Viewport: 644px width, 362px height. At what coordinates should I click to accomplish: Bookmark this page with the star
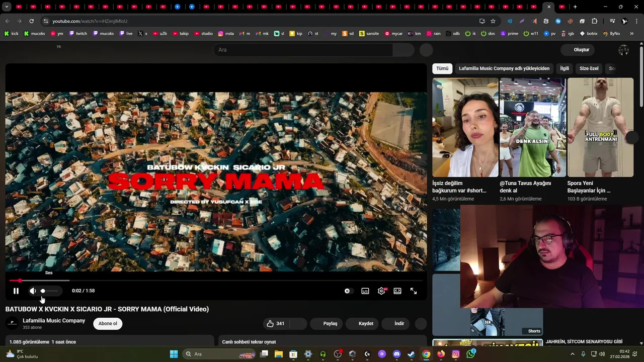coord(493,21)
